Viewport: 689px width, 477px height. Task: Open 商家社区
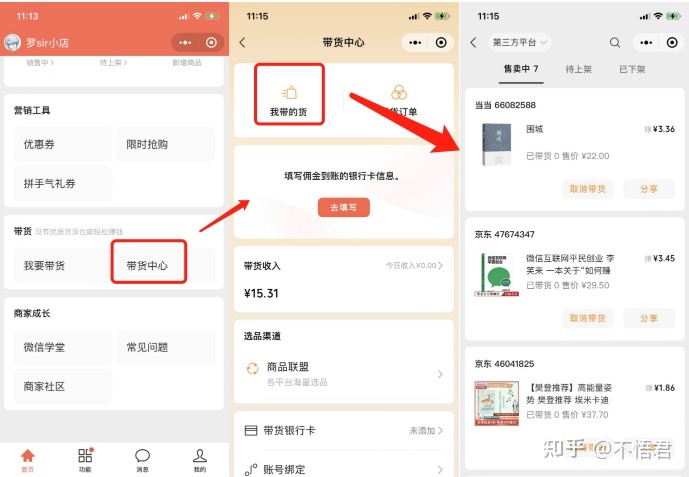pos(62,386)
